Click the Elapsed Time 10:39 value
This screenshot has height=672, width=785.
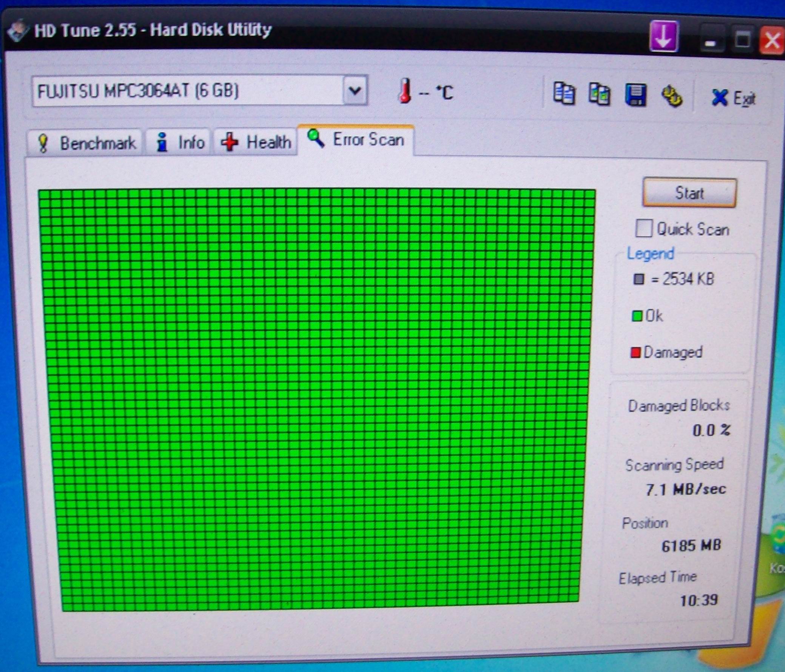[x=699, y=600]
